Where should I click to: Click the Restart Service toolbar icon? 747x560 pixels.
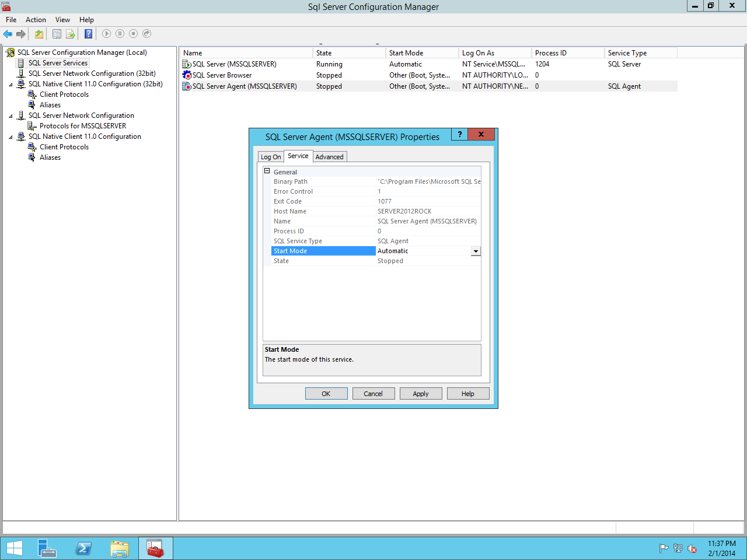(x=147, y=34)
